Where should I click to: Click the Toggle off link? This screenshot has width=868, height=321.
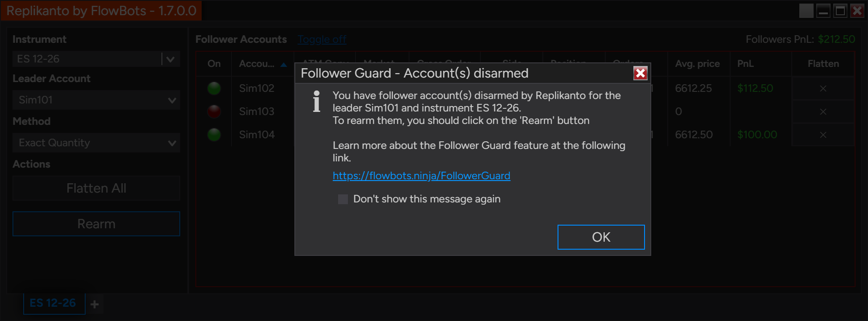click(322, 39)
